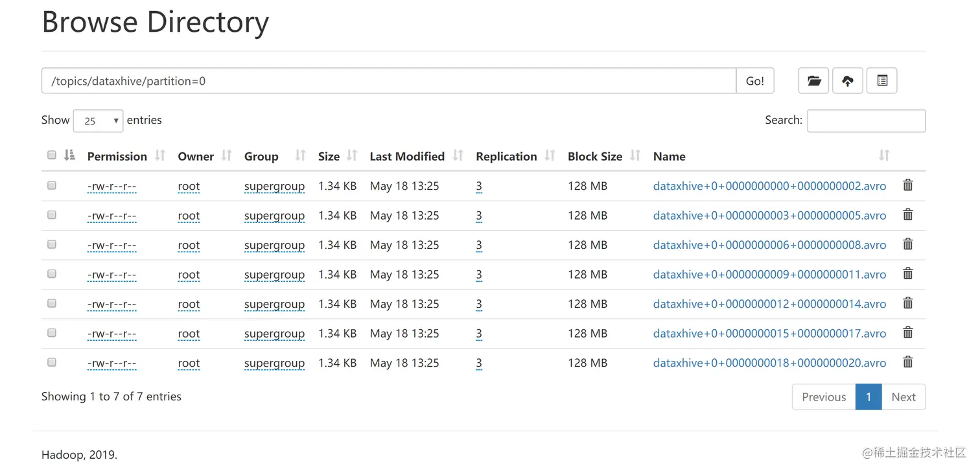Click the Next pagination button
The height and width of the screenshot is (473, 980).
click(x=904, y=397)
